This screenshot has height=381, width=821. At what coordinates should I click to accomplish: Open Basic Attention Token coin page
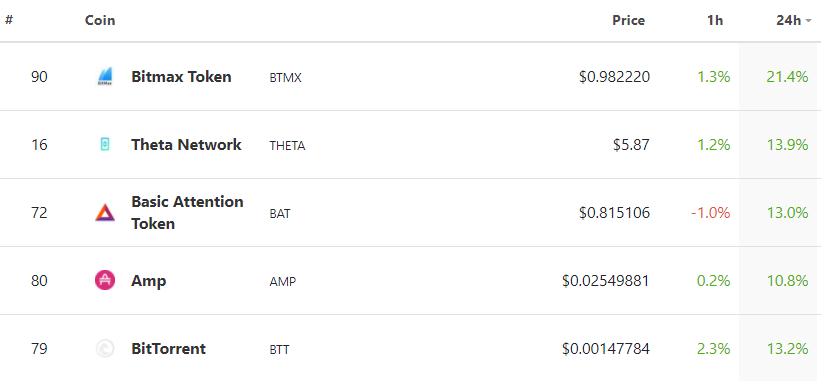pyautogui.click(x=187, y=212)
